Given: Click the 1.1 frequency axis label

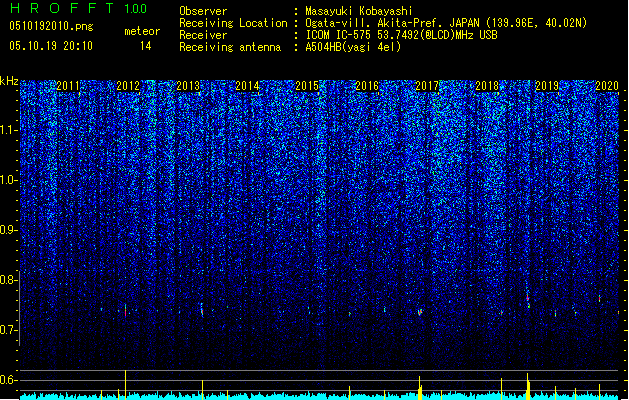Looking at the screenshot, I should click(8, 130).
